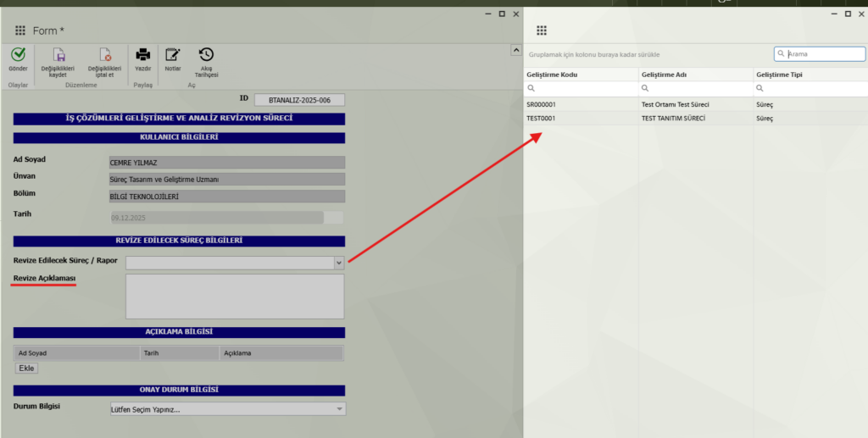The image size is (868, 438).
Task: Collapse the ribbon toolbar with the arrow
Action: point(515,51)
